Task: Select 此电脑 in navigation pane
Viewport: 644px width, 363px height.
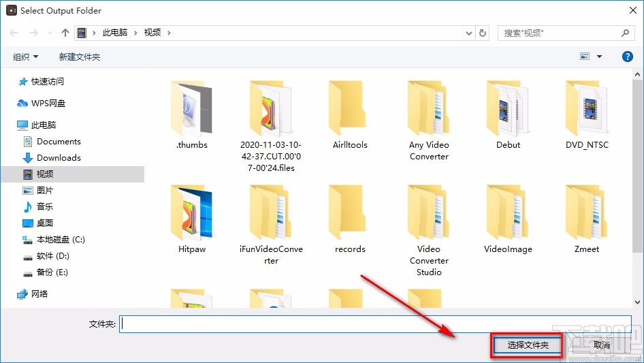Action: [37, 125]
